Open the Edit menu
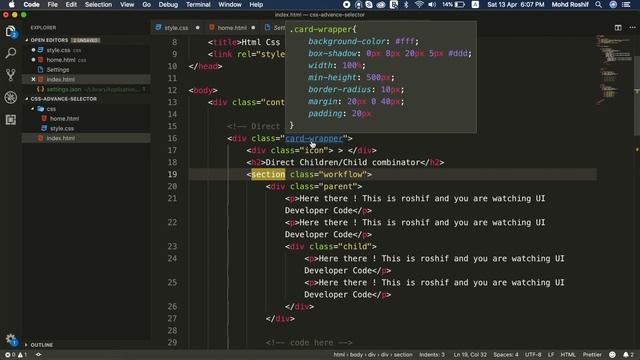Screen dimensions: 640x360 click(71, 4)
